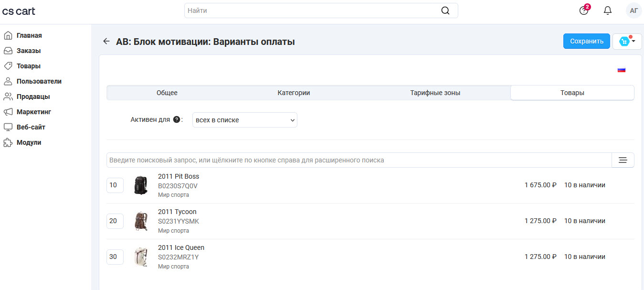
Task: Click the 2011 Tycoon product thumbnail
Action: coord(141,221)
